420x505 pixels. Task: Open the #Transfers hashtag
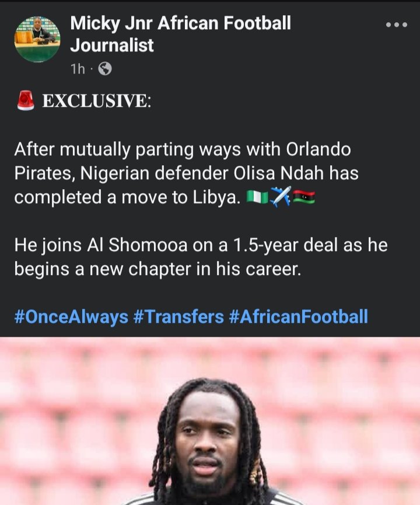coord(178,317)
